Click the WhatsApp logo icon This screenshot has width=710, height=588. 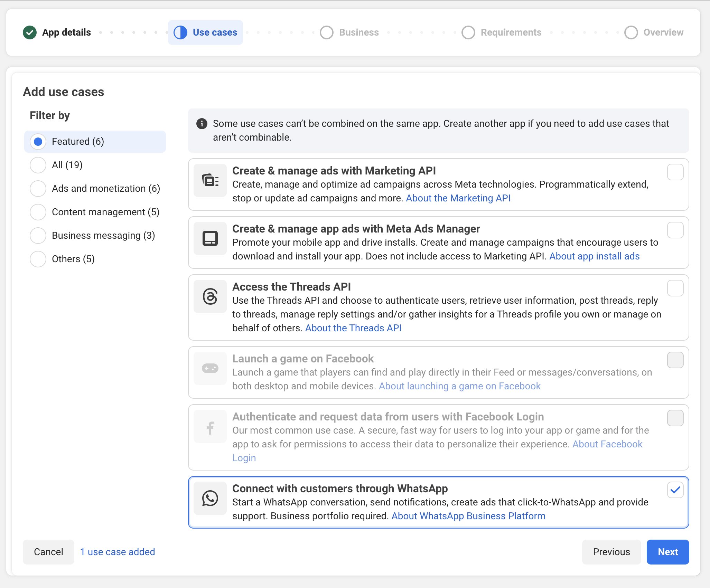coord(210,498)
